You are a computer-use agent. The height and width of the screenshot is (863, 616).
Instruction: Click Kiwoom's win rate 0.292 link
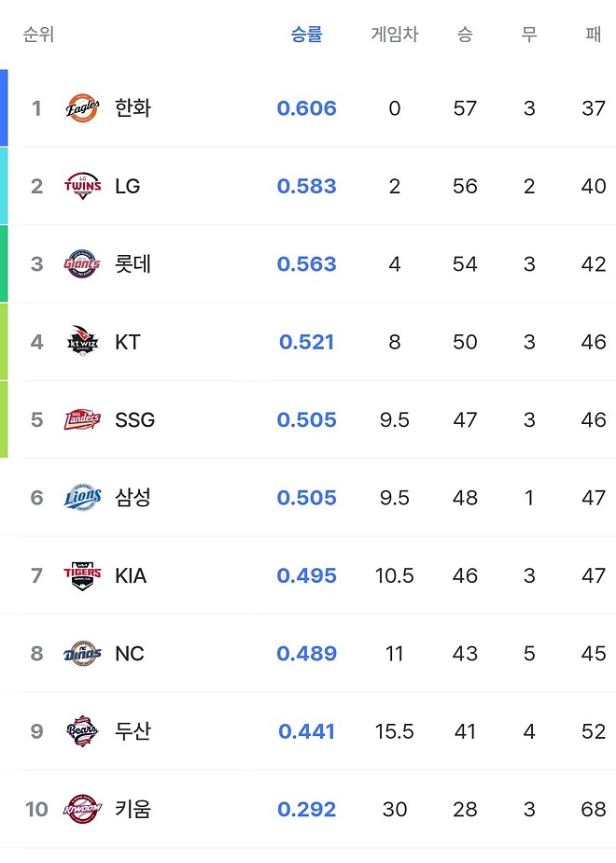click(x=308, y=810)
